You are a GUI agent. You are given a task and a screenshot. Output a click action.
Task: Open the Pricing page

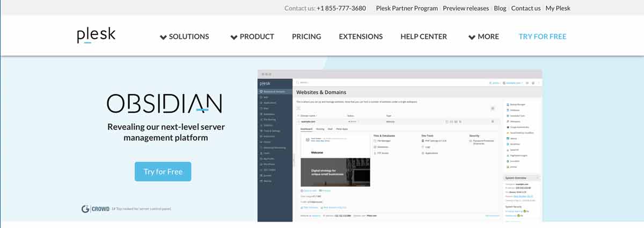pos(306,37)
